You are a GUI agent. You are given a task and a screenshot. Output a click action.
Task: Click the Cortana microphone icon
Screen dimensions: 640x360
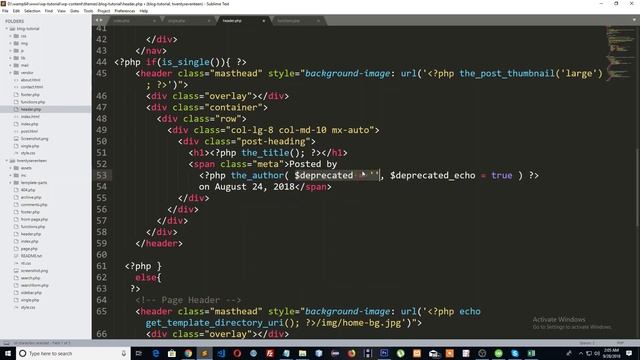click(x=123, y=353)
